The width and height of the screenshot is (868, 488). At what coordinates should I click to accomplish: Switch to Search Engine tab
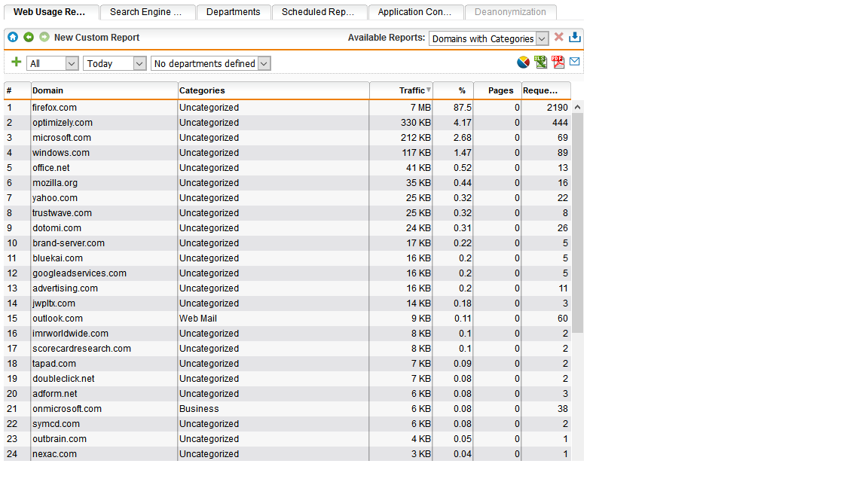click(x=148, y=12)
